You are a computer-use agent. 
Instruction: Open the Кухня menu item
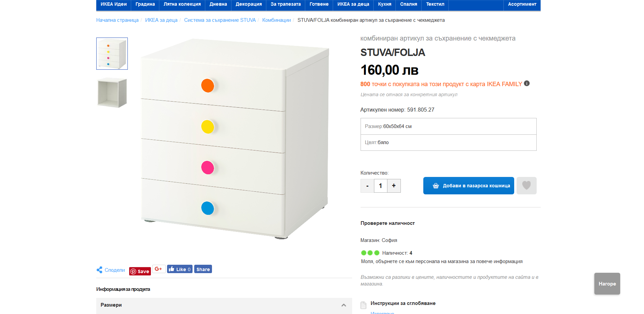pyautogui.click(x=384, y=4)
